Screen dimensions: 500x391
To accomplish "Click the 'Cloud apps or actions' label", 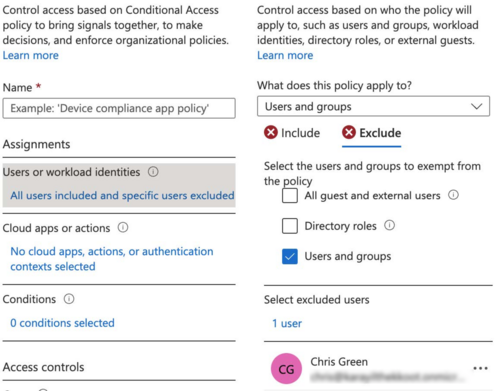I will (x=56, y=228).
